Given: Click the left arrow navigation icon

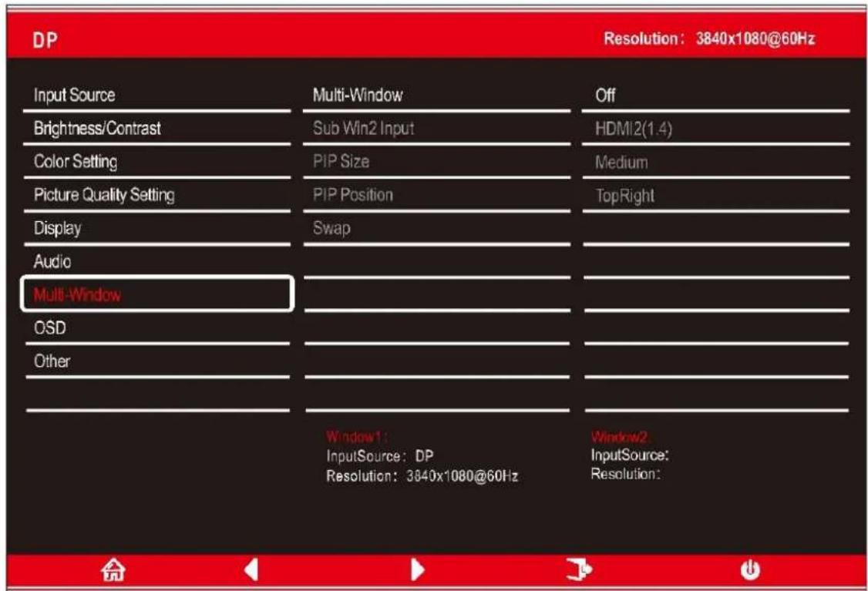Looking at the screenshot, I should pos(251,569).
